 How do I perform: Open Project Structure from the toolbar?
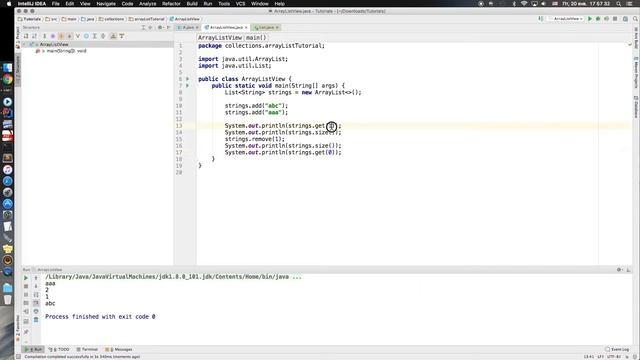click(625, 19)
